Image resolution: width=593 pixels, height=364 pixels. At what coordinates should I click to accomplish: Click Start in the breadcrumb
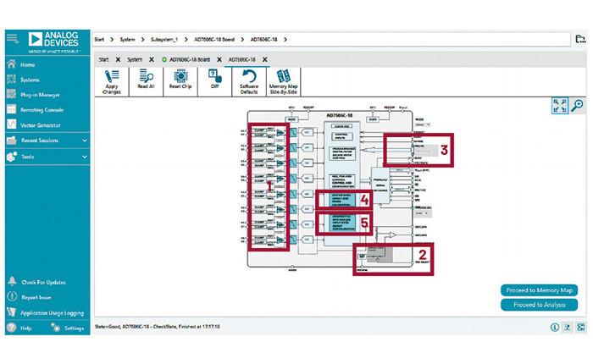click(x=99, y=39)
